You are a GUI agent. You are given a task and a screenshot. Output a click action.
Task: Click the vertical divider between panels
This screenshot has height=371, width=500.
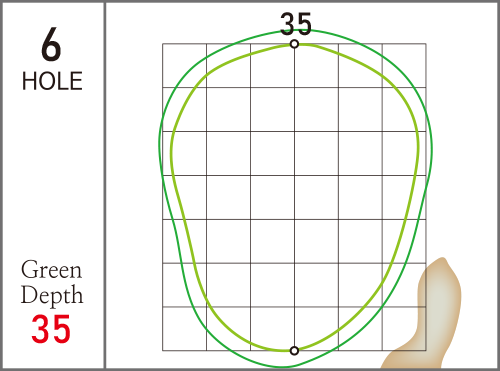tap(105, 185)
